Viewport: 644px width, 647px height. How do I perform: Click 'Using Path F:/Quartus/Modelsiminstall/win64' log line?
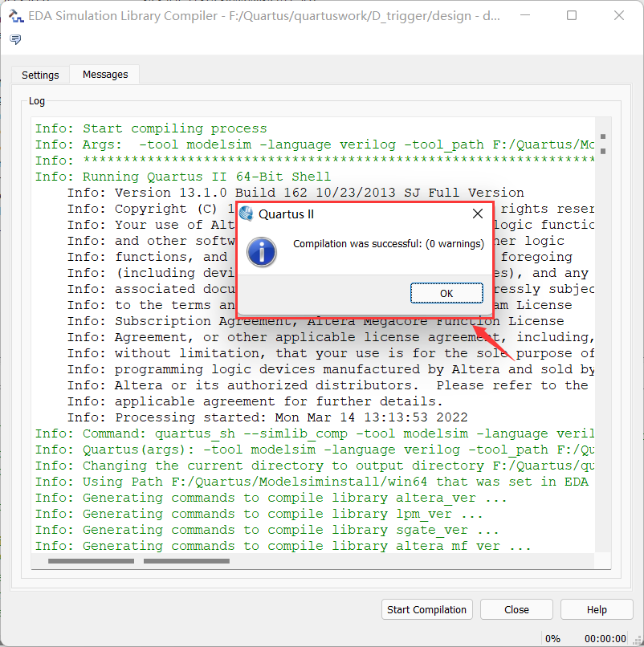312,482
